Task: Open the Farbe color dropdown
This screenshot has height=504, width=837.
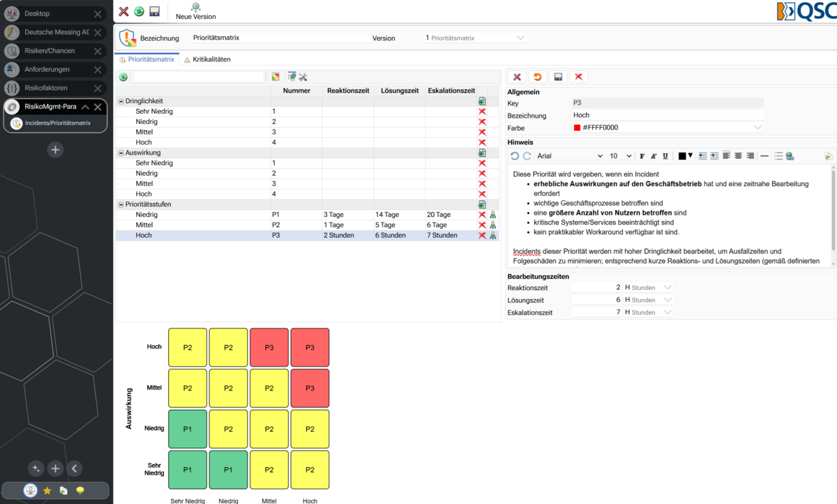Action: 757,128
